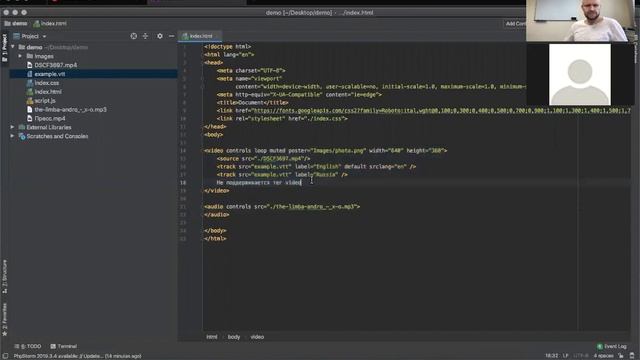Click 18:32 cursor position in status bar
The image size is (640, 360).
[551, 356]
